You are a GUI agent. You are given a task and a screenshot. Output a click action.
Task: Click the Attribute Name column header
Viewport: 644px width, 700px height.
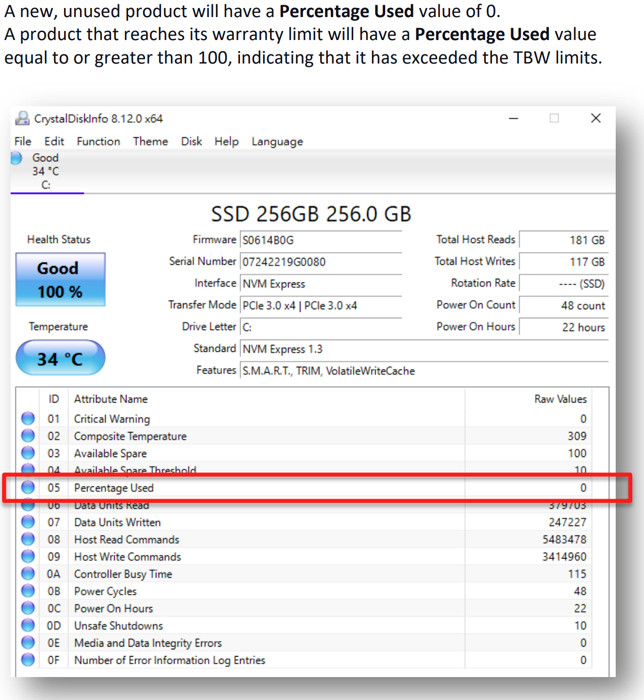coord(111,399)
